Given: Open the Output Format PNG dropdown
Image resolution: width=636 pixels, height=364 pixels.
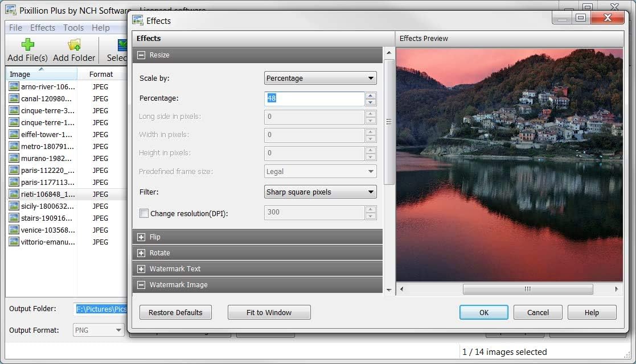Looking at the screenshot, I should (x=99, y=330).
